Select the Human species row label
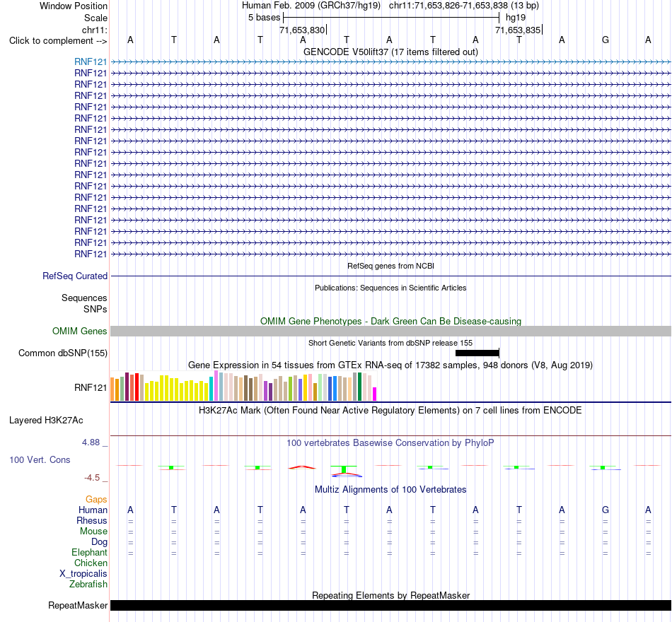Image resolution: width=672 pixels, height=622 pixels. pos(93,510)
